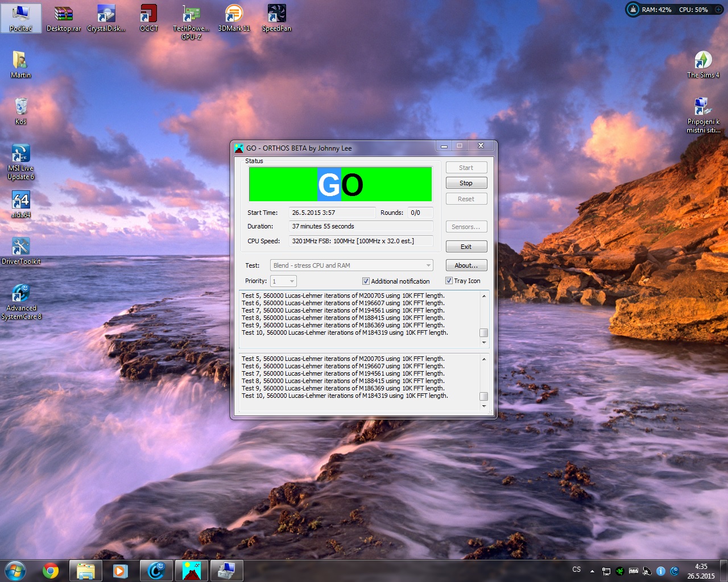
Task: Disable the Tray Icon checkbox
Action: [449, 281]
